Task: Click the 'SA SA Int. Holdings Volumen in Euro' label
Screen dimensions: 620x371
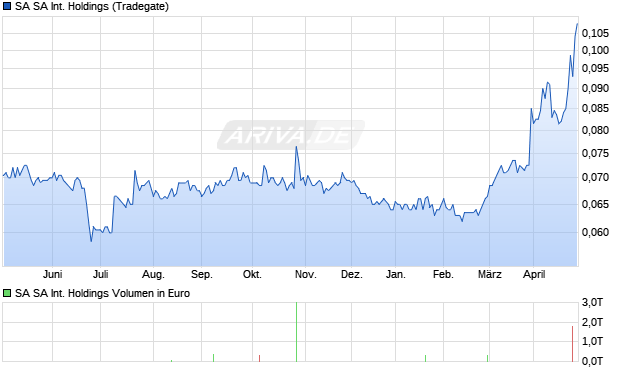Action: pos(102,293)
